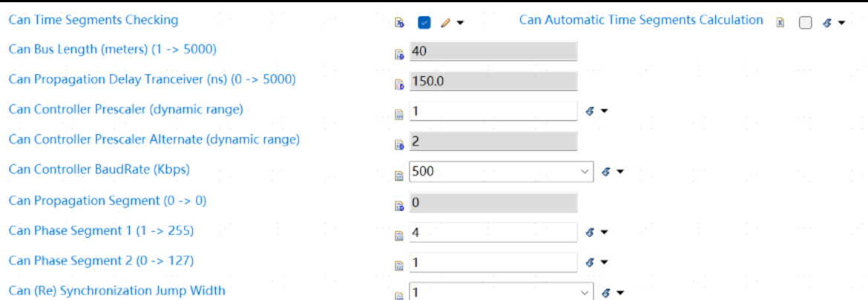Click the Can Time Segments Checking parameter icon
868x300 pixels.
tap(399, 23)
